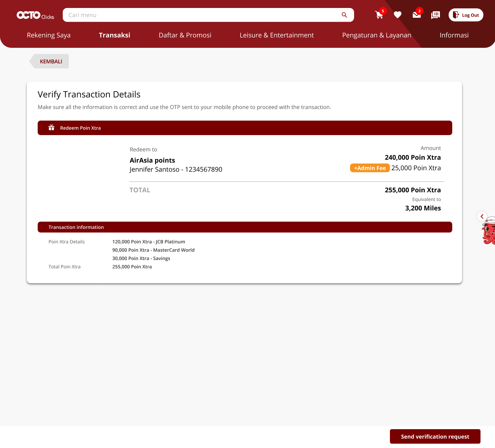Click the search magnifier icon
The height and width of the screenshot is (448, 495).
click(x=344, y=15)
